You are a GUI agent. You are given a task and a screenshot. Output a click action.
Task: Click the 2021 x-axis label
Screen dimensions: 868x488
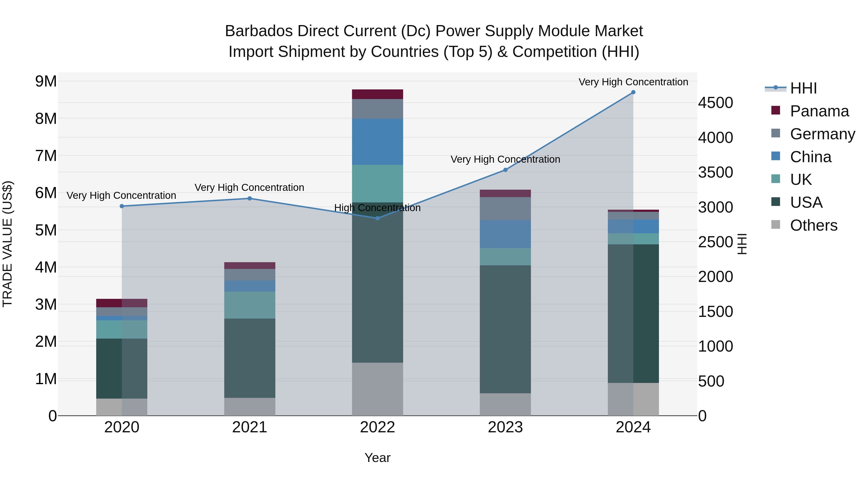click(250, 427)
